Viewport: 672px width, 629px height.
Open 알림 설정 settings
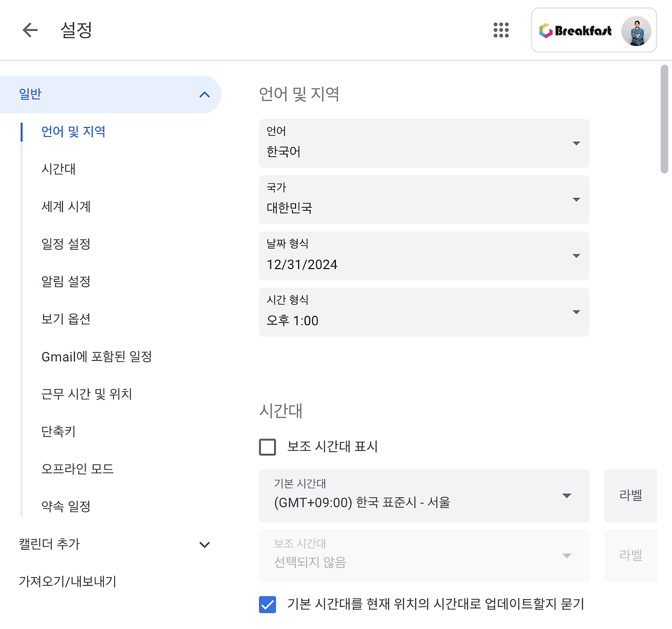tap(66, 281)
